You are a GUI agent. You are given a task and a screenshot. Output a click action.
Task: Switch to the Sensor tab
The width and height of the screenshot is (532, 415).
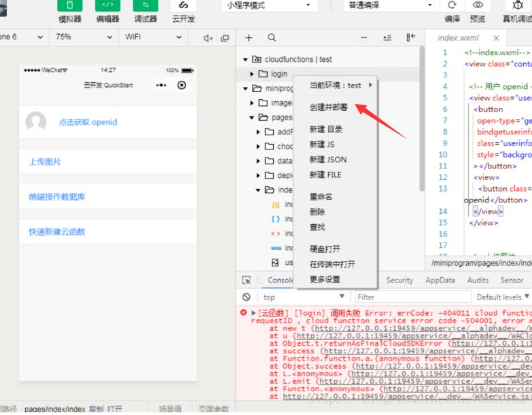[512, 280]
